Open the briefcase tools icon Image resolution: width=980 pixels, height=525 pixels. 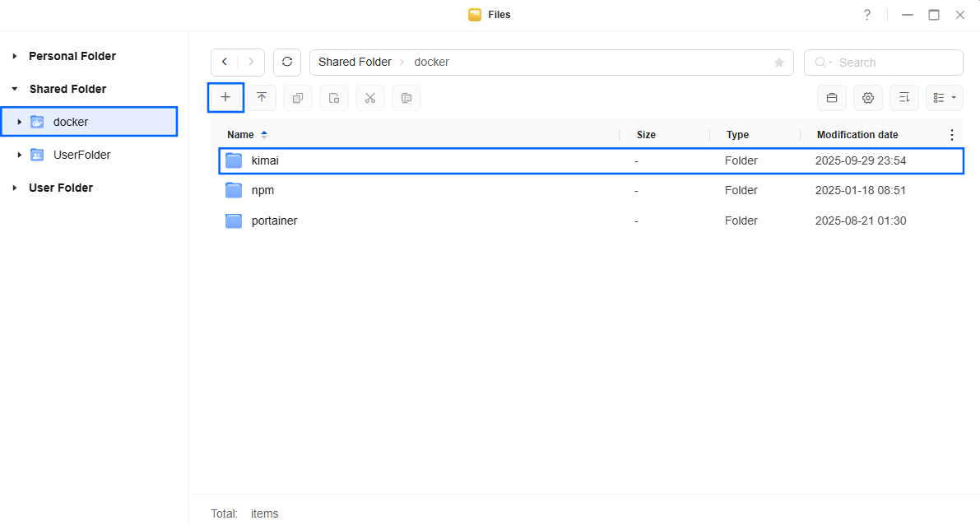[832, 98]
